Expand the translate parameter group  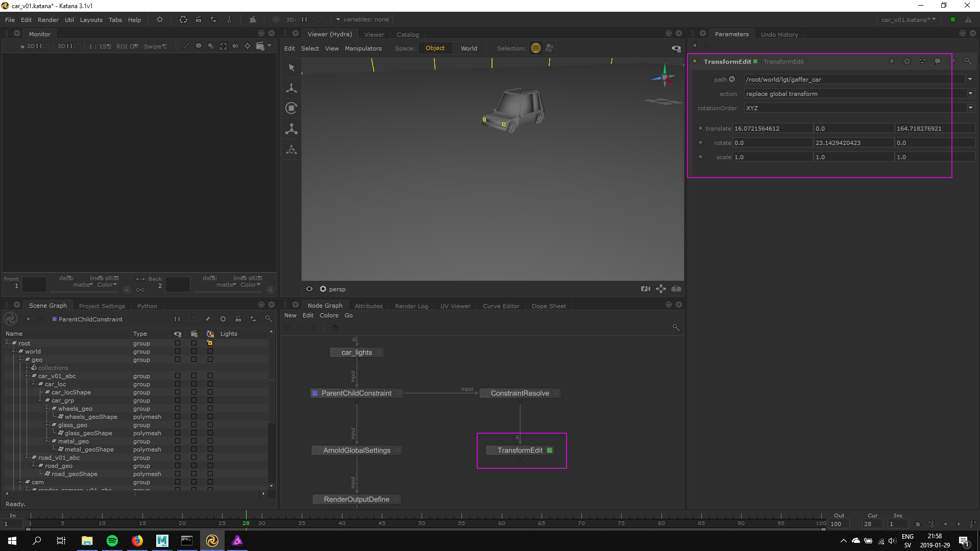701,129
